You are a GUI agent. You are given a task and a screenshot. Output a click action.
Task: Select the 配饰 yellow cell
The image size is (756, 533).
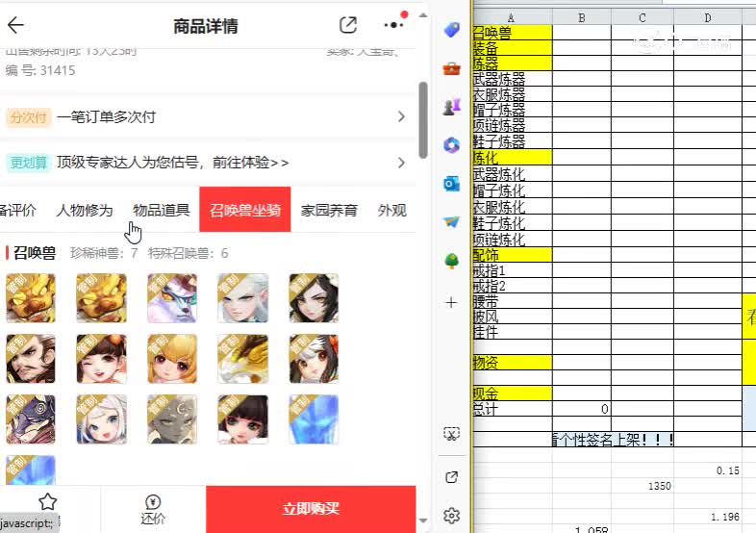[513, 254]
